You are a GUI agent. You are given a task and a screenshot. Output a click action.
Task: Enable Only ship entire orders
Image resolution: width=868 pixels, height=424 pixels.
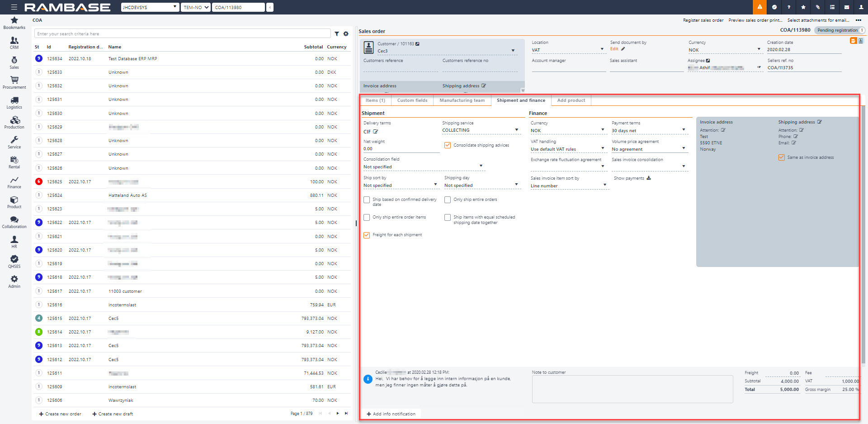[x=448, y=200]
